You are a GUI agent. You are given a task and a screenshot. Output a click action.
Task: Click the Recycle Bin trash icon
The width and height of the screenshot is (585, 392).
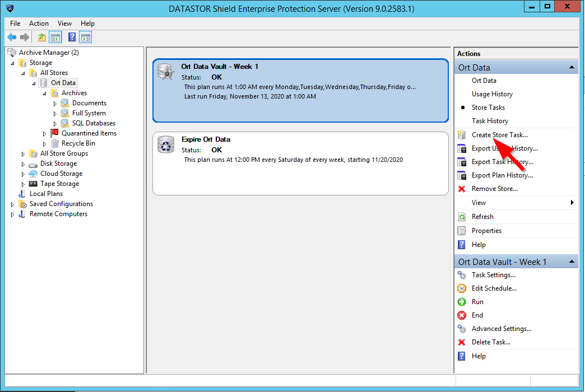pyautogui.click(x=55, y=143)
